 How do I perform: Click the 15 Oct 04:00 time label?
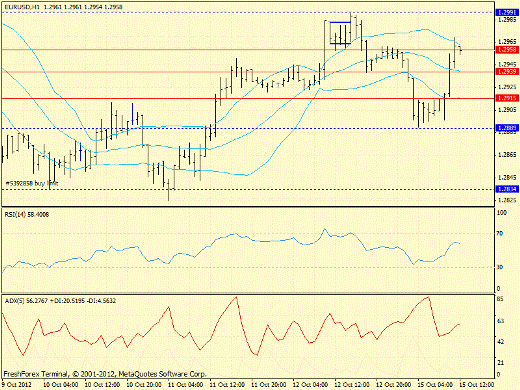[435, 385]
